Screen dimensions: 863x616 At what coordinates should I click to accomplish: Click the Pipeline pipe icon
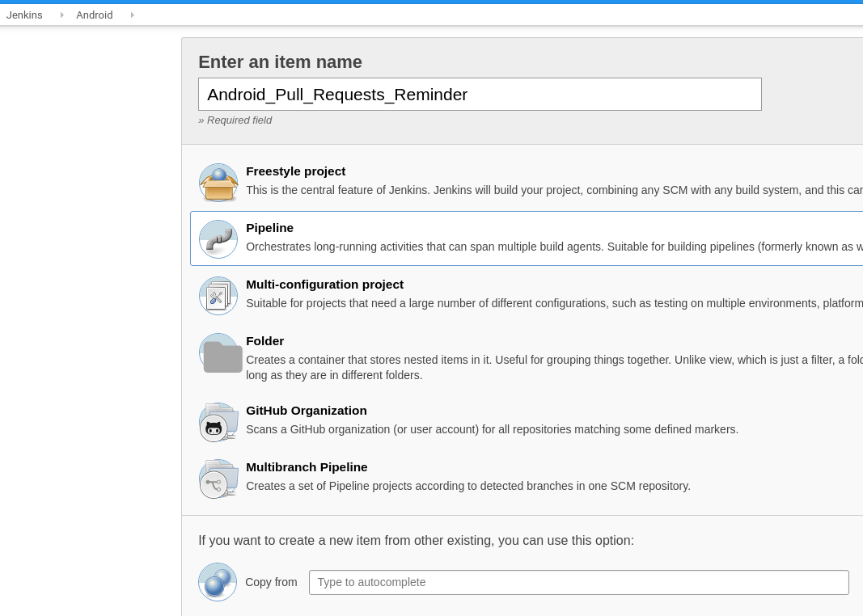coord(218,239)
